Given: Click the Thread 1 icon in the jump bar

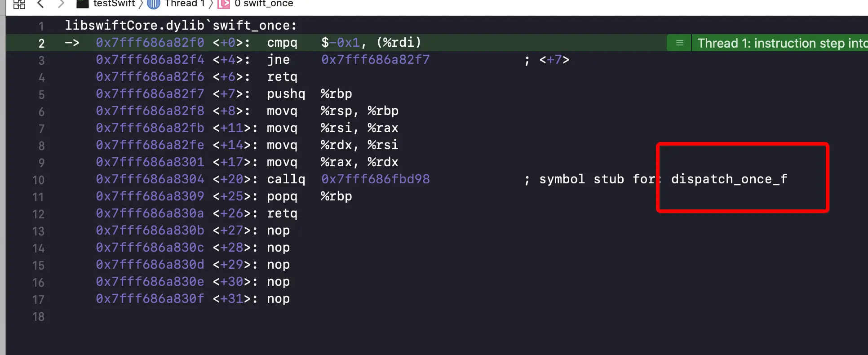Looking at the screenshot, I should [154, 4].
